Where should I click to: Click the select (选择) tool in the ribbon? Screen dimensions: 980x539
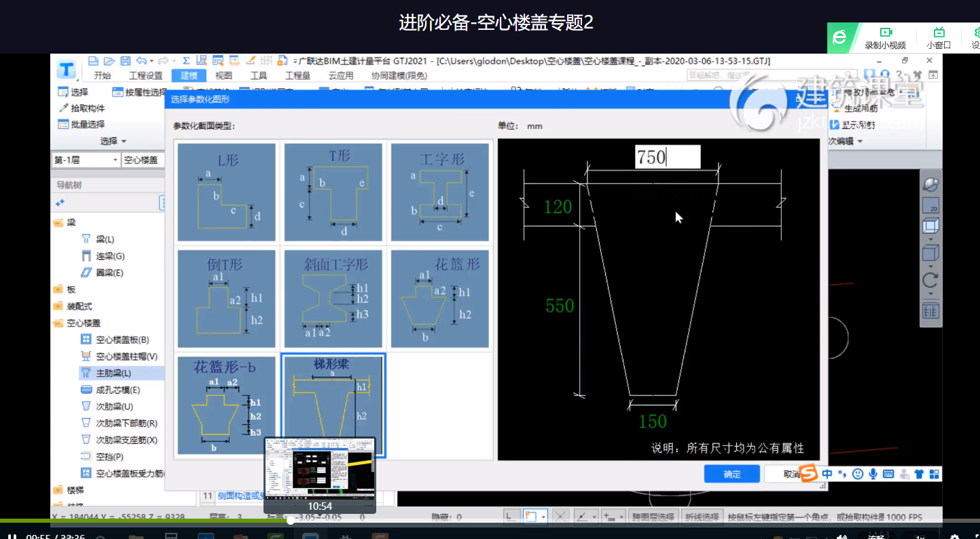[x=73, y=92]
